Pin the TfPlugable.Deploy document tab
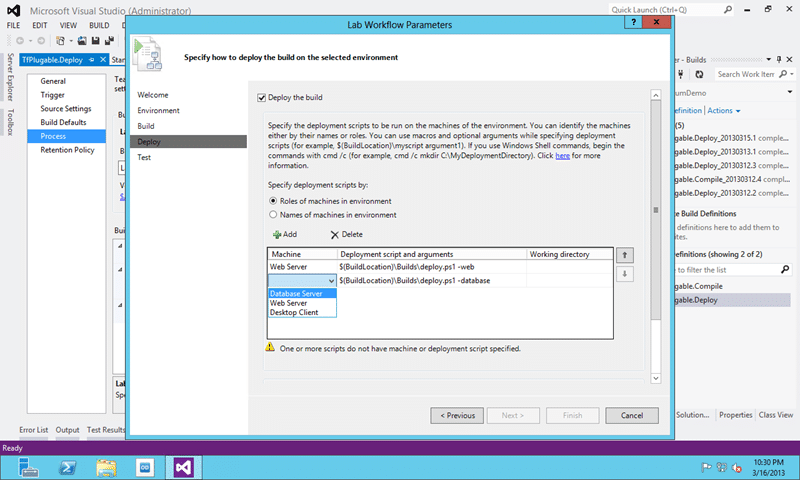This screenshot has width=800, height=480. [91, 60]
